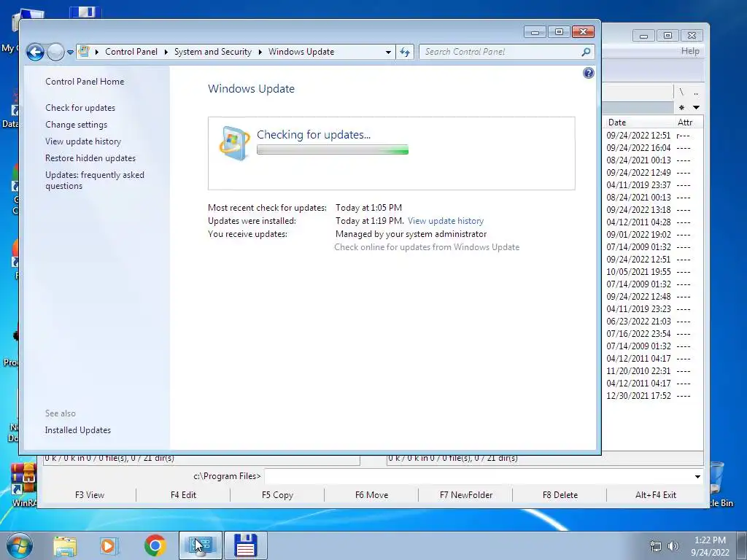
Task: Click backslash root button in file manager
Action: coord(681,93)
